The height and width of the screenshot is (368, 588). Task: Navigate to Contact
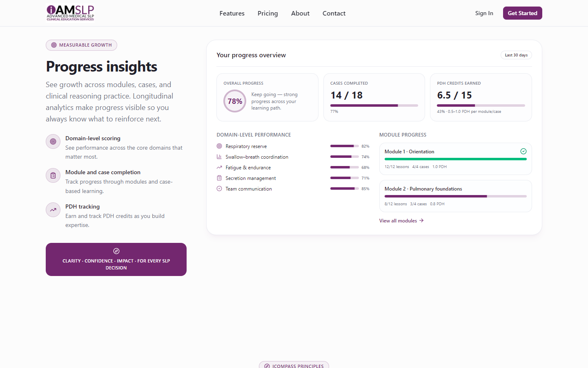coord(334,13)
